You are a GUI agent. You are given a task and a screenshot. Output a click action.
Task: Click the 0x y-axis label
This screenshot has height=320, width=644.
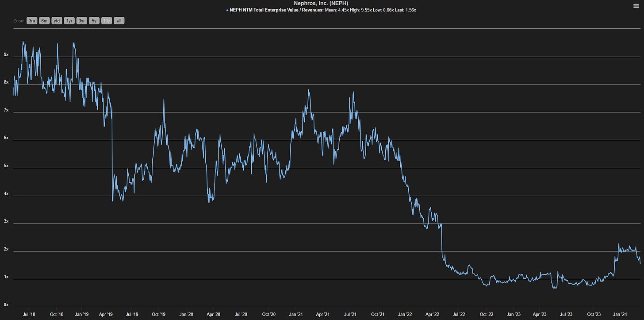[6, 305]
